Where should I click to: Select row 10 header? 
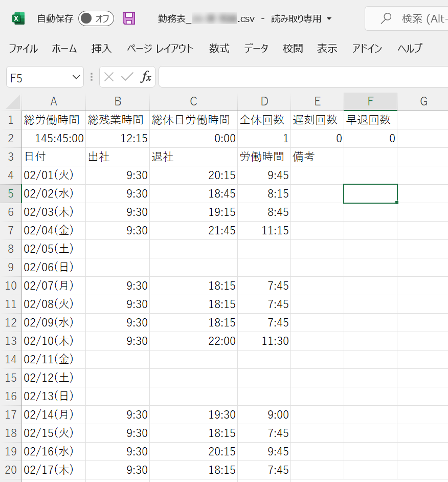[x=11, y=286]
